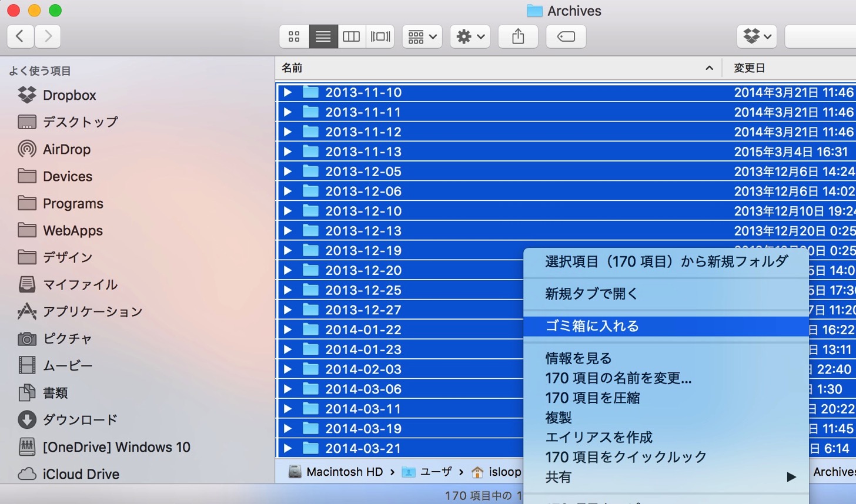Click the Share toolbar button
Image resolution: width=856 pixels, height=504 pixels.
coord(518,36)
